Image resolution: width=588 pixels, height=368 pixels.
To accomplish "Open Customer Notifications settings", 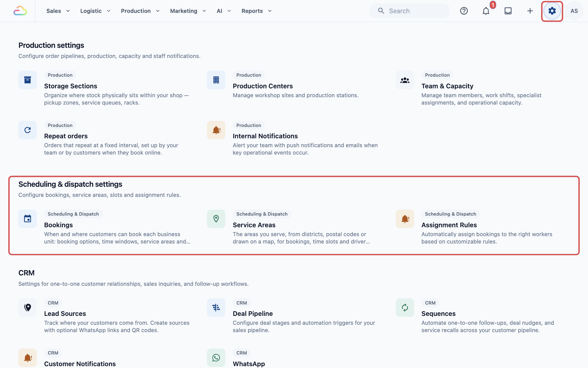I will (80, 364).
